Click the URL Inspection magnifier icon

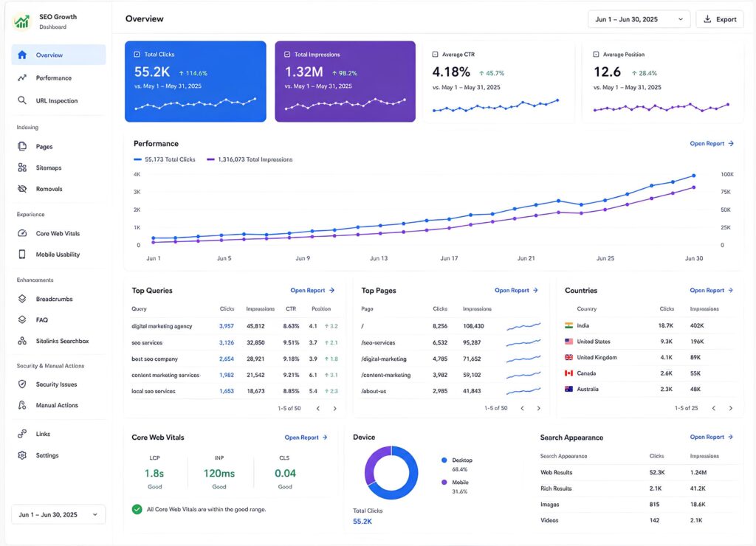(22, 100)
